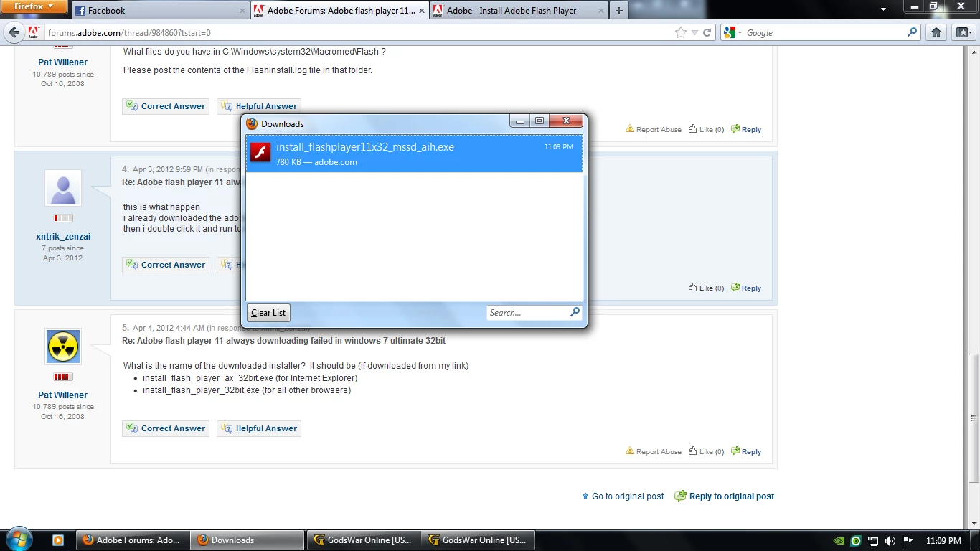Close the Install Adobe Flash Player tab

coord(600,11)
